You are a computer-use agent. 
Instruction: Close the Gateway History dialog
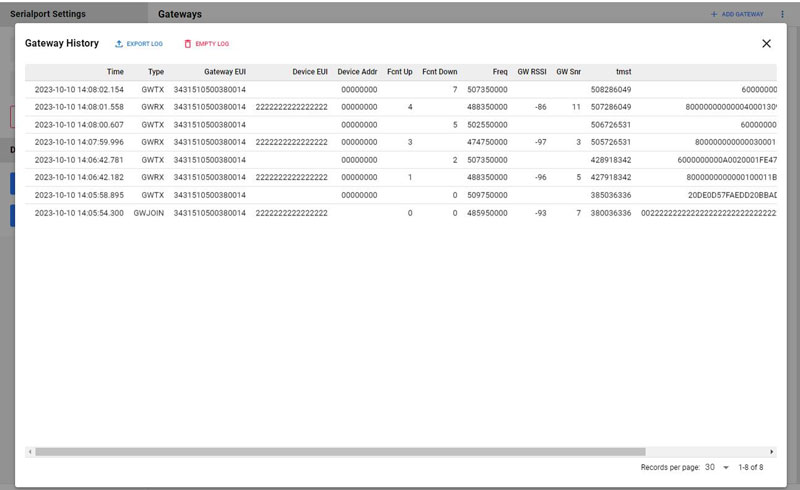pos(766,44)
